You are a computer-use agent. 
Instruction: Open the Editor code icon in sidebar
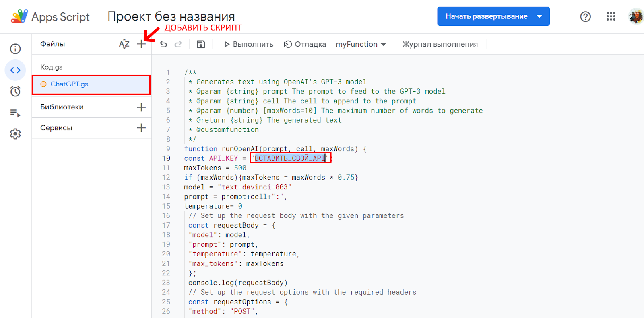pos(15,70)
